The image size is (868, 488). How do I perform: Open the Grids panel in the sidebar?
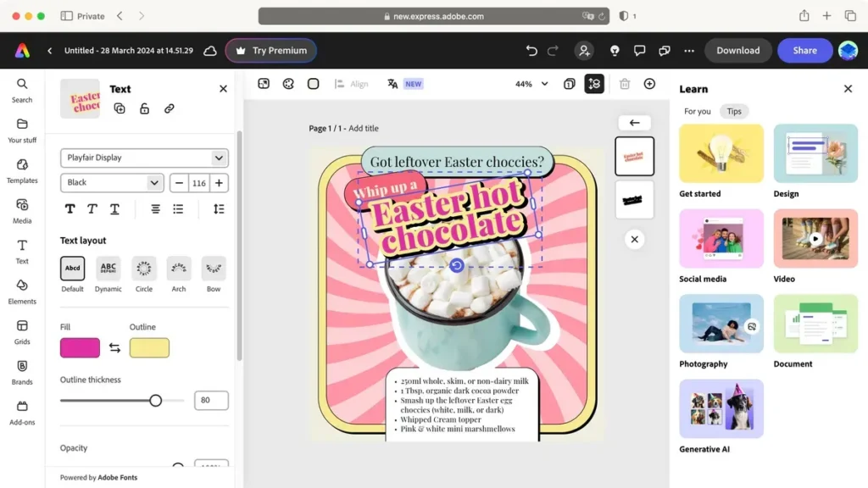22,331
